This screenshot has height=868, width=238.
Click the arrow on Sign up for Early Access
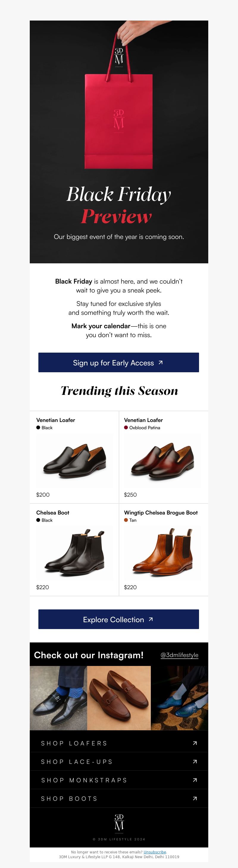(x=161, y=362)
